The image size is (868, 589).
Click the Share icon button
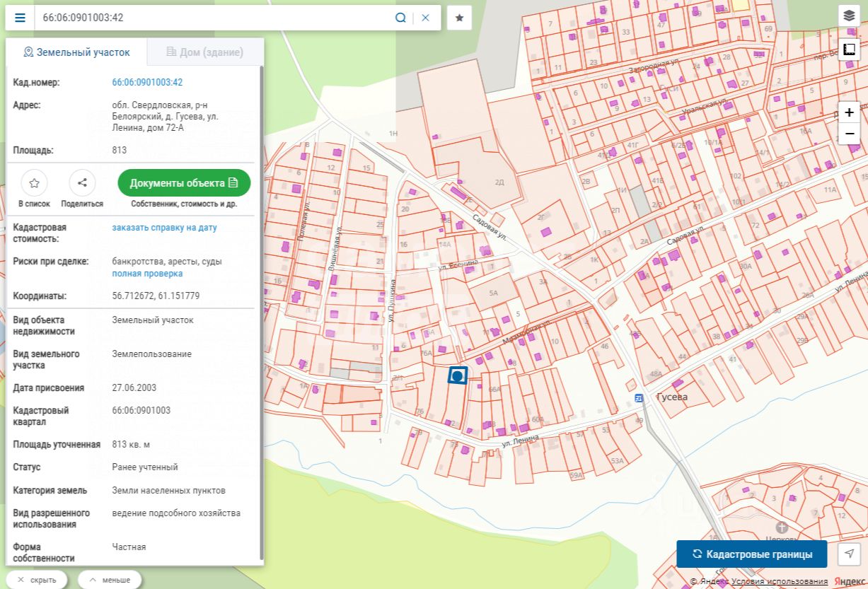tap(82, 183)
